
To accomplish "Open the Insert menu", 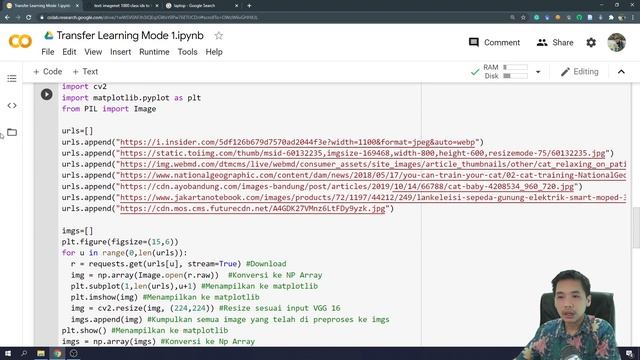I will point(120,52).
